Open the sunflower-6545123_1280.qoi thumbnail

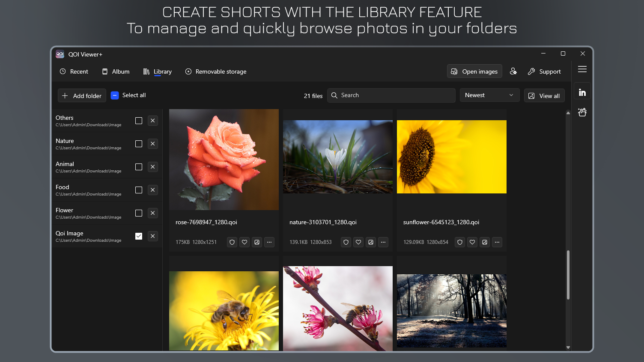pos(452,157)
